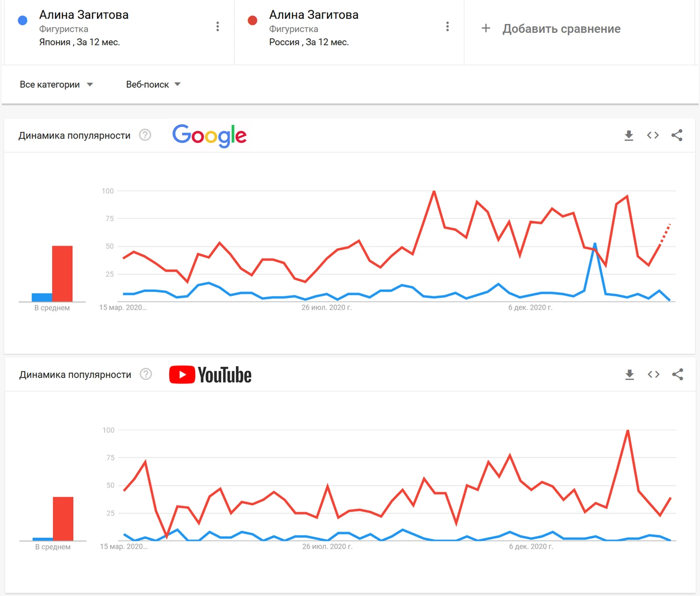Image resolution: width=700 pixels, height=596 pixels.
Task: Open help tooltip for Google chart title
Action: 145,135
